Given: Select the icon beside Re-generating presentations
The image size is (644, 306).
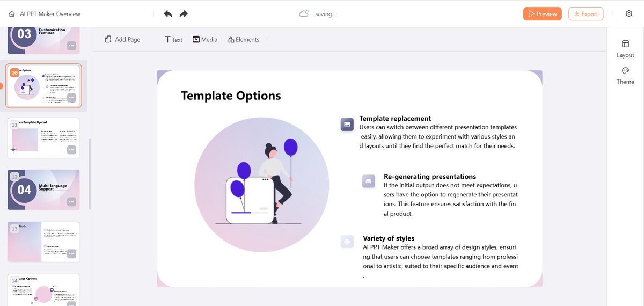Looking at the screenshot, I should pos(369,181).
